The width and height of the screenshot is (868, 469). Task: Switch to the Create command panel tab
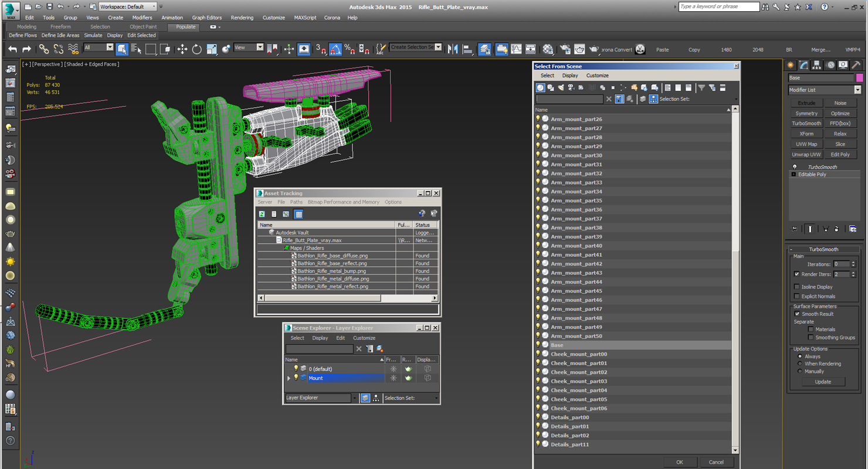click(791, 65)
